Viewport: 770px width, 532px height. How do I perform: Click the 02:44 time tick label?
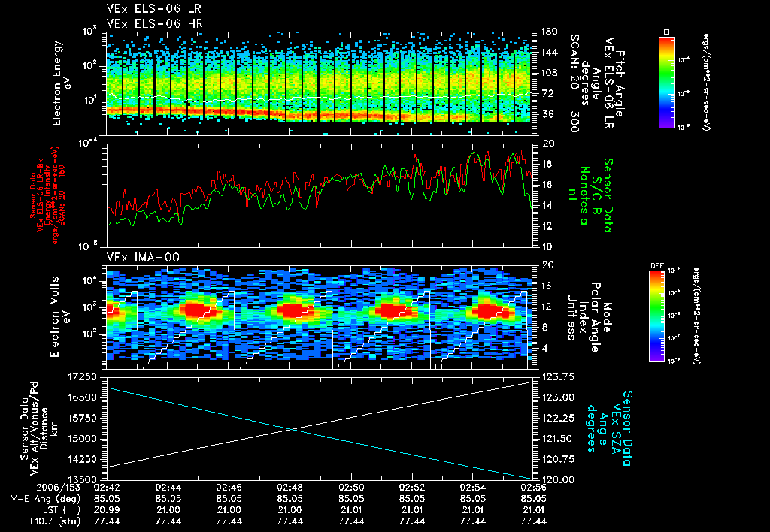tap(168, 488)
